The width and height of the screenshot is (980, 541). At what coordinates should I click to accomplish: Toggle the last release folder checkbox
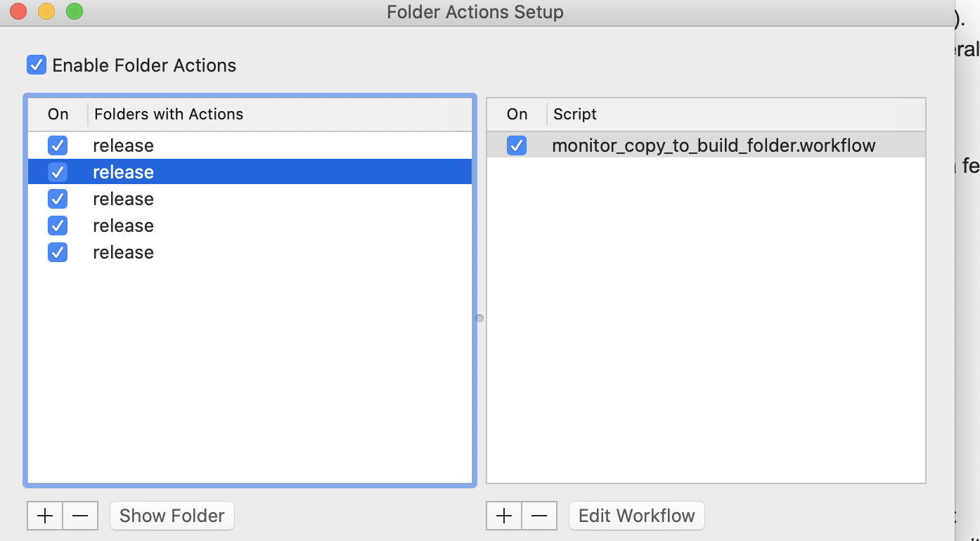click(x=58, y=252)
